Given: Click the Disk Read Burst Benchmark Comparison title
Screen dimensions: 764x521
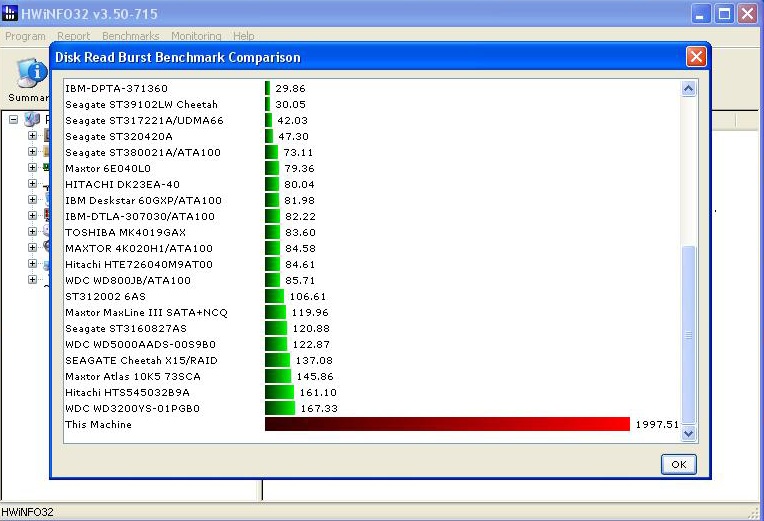Looking at the screenshot, I should pos(178,57).
